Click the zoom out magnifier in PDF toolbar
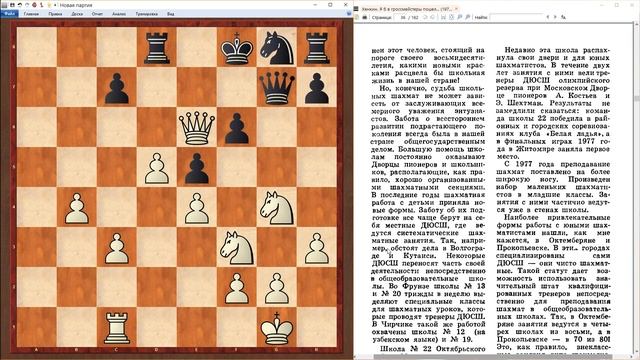Screen dimensions: 640x360 point(460,17)
